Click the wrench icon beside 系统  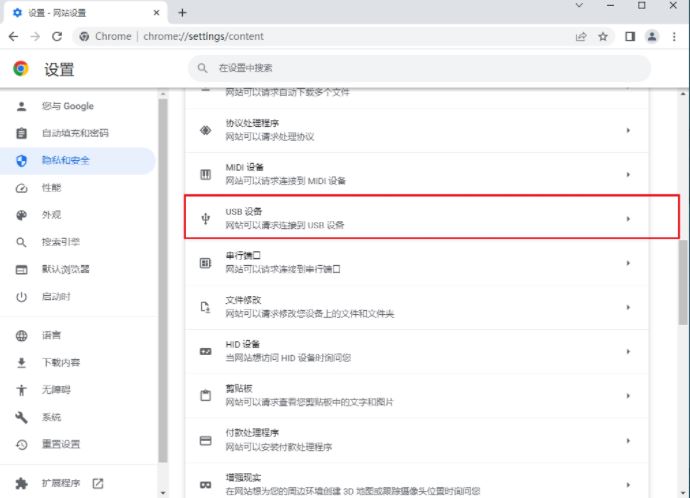tap(21, 417)
